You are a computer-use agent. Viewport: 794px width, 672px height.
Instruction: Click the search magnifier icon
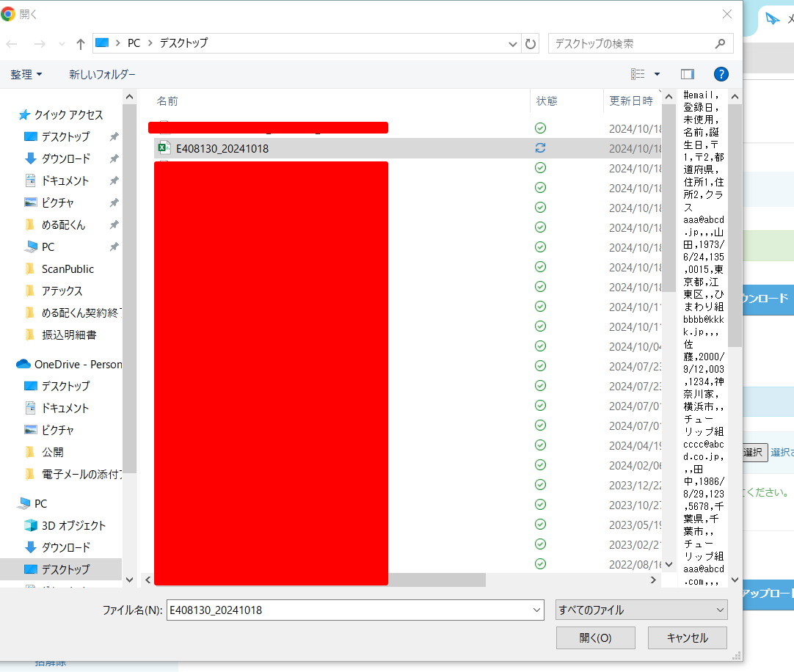pyautogui.click(x=720, y=44)
